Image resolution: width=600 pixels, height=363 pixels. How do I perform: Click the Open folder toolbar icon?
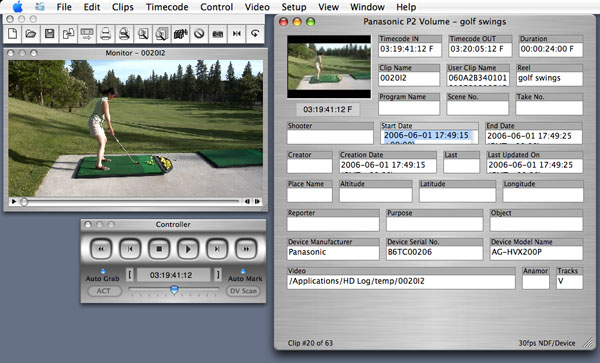click(31, 34)
